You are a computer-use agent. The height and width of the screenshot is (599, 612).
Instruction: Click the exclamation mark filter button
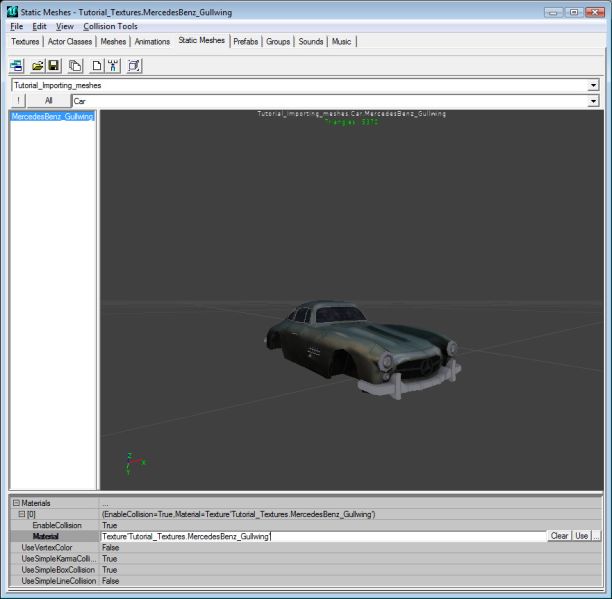click(x=18, y=101)
